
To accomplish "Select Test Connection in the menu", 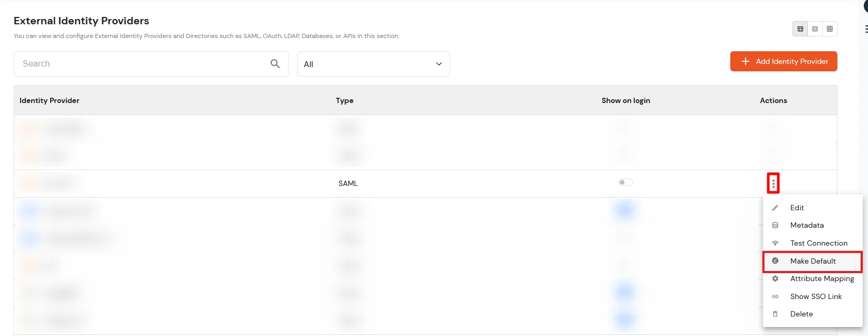I will point(813,243).
